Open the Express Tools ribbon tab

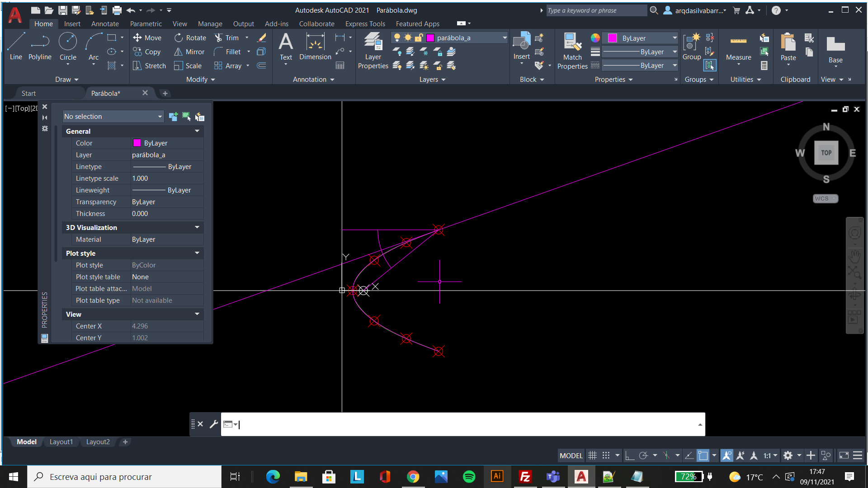[365, 24]
